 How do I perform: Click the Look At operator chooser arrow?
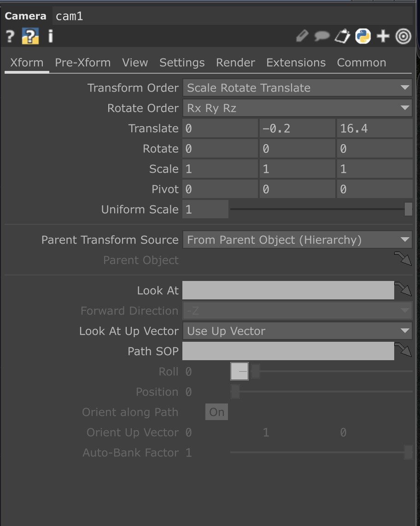pyautogui.click(x=403, y=290)
